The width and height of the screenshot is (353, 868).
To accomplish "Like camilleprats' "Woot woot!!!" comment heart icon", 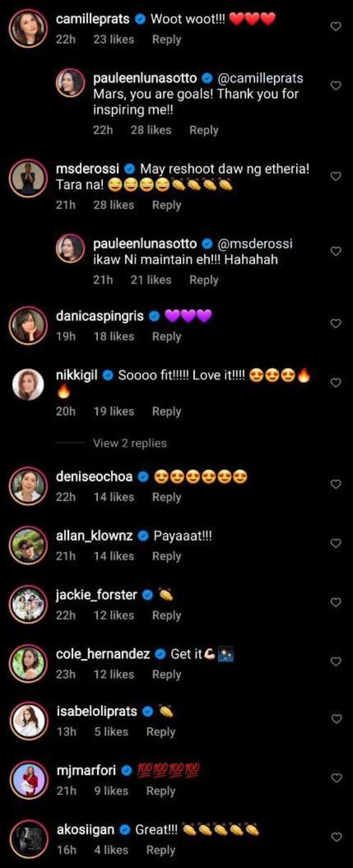I will pyautogui.click(x=335, y=26).
